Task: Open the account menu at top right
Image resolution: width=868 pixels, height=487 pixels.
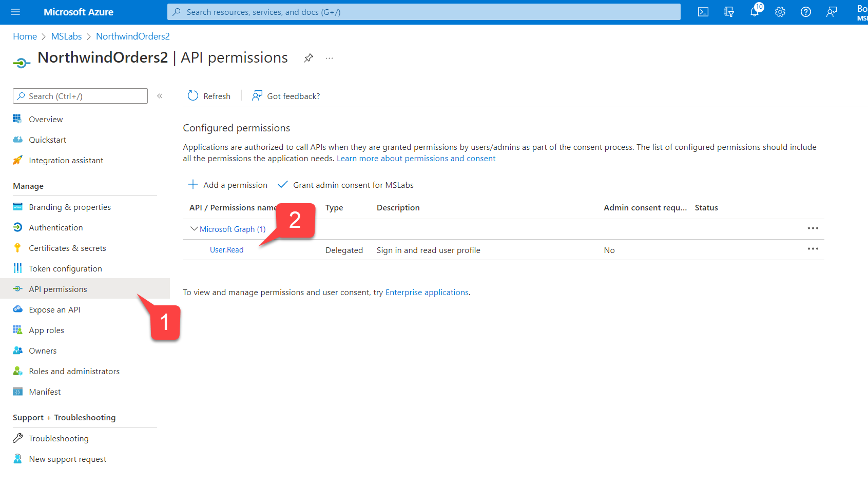Action: 862,12
